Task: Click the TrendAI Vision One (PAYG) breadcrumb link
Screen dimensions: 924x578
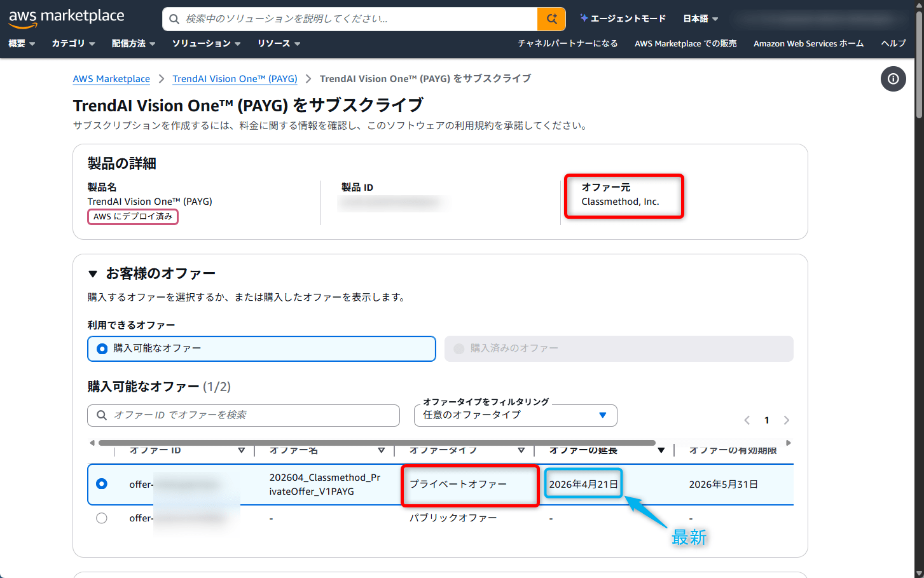Action: [235, 79]
